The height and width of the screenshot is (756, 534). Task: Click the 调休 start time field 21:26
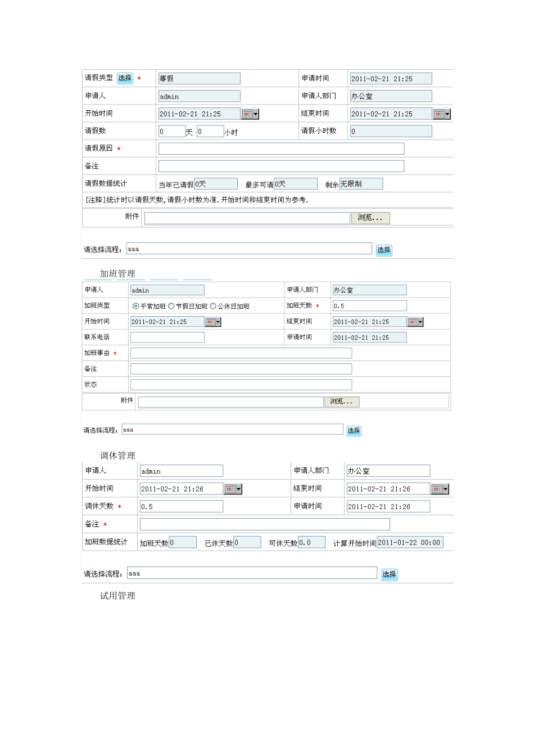(x=182, y=489)
